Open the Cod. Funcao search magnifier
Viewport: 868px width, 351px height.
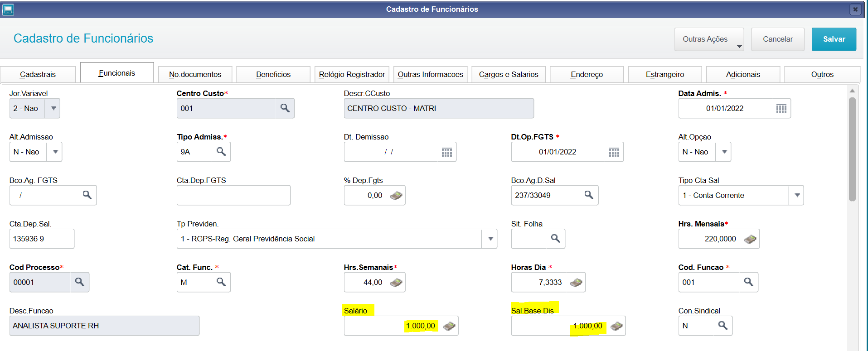coord(748,282)
